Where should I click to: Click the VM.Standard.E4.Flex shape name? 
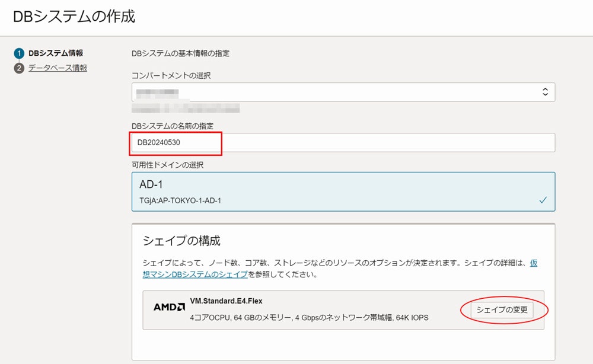(x=226, y=301)
